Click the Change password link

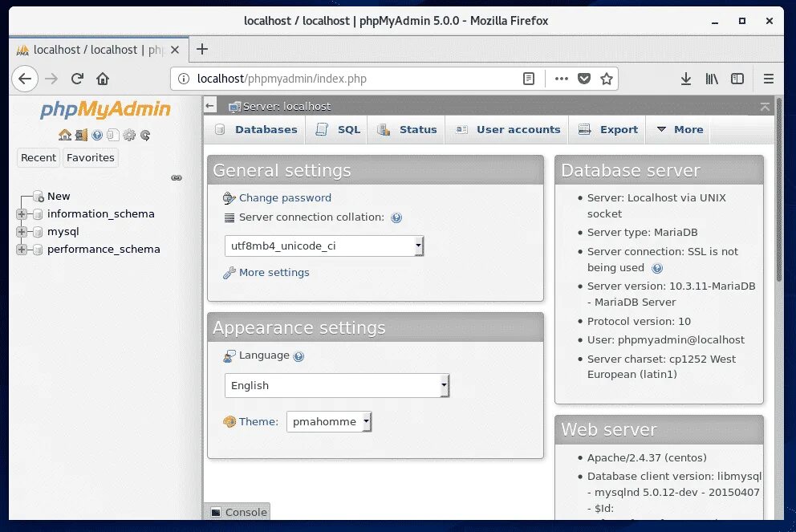tap(285, 197)
